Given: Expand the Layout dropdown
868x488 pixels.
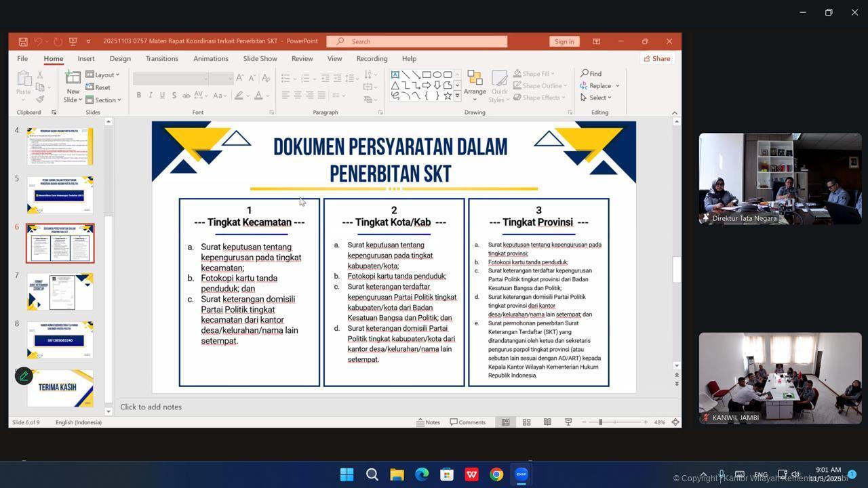Looking at the screenshot, I should click(x=103, y=75).
